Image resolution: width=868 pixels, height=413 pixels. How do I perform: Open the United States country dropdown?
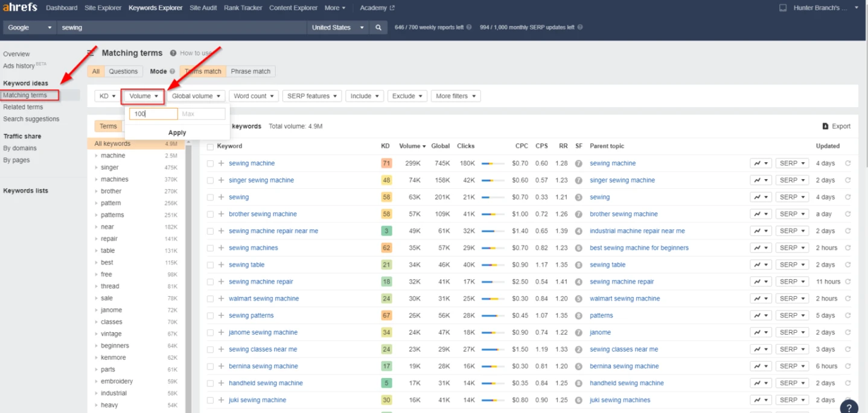click(x=338, y=28)
